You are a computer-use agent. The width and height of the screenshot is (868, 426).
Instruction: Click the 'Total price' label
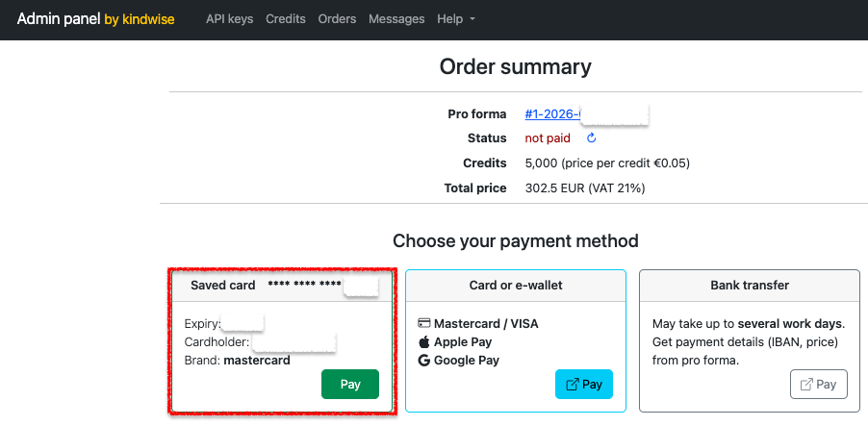click(x=475, y=188)
